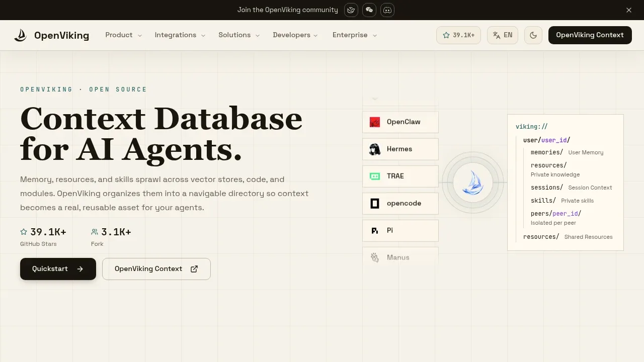Open the EN language selector
The image size is (644, 362).
click(x=503, y=35)
